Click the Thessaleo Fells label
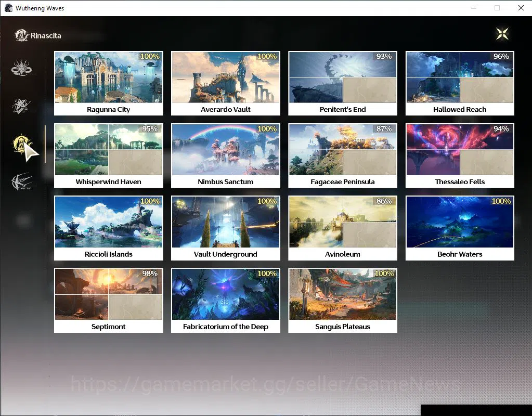The height and width of the screenshot is (416, 532). tap(460, 181)
